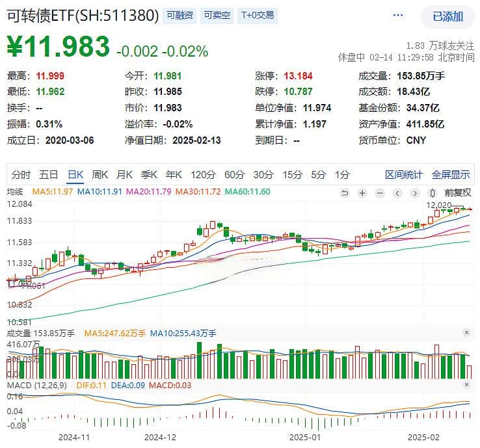Choose the 1分 interval tab
Viewport: 480px width, 448px height.
(342, 175)
